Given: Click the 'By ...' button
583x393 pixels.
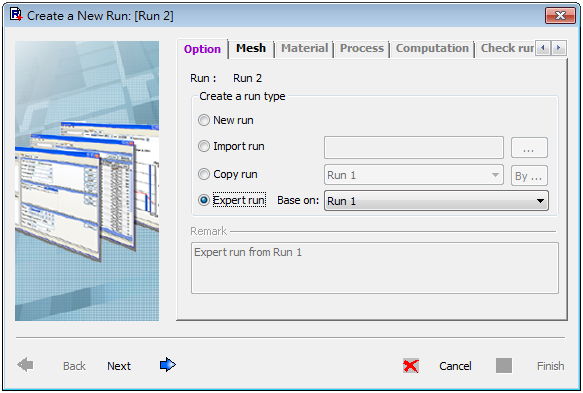Looking at the screenshot, I should coord(529,175).
